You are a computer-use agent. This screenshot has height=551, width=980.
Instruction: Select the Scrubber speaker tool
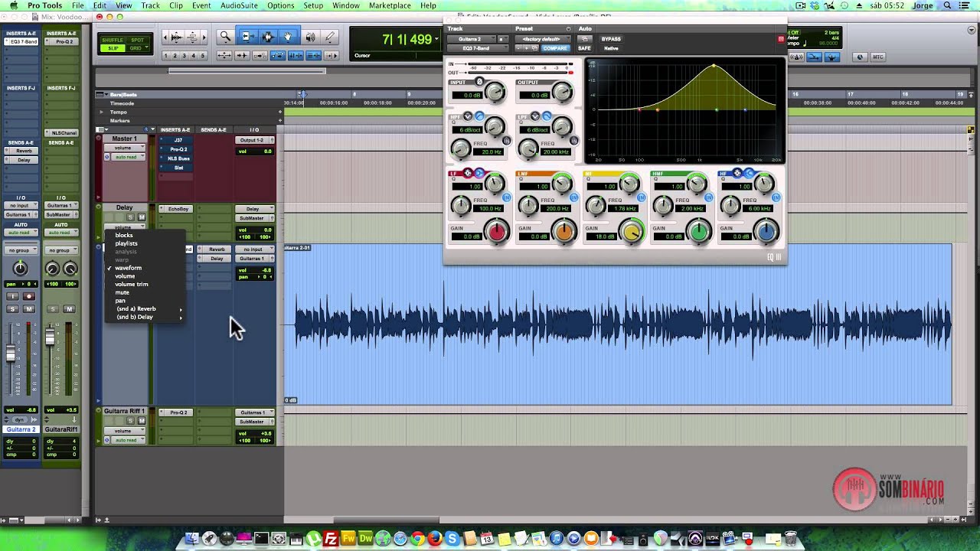pyautogui.click(x=310, y=37)
